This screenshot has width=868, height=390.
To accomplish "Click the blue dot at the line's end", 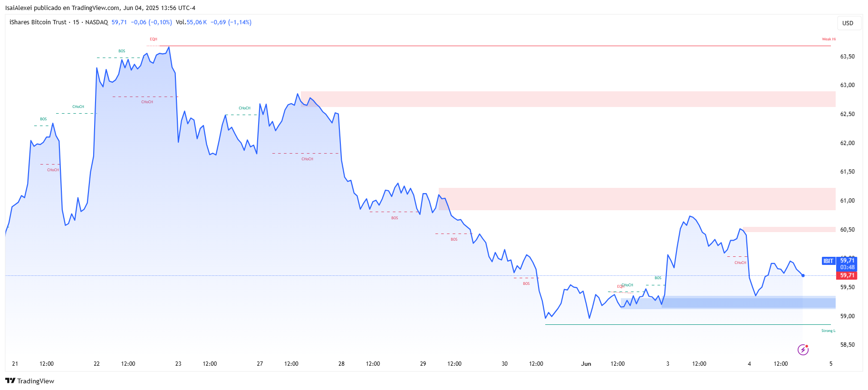I will (x=803, y=275).
